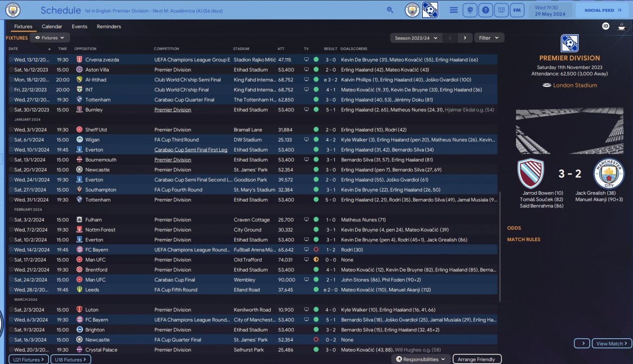Click the blue football league logo in header
This screenshot has height=364, width=633.
[x=430, y=10]
